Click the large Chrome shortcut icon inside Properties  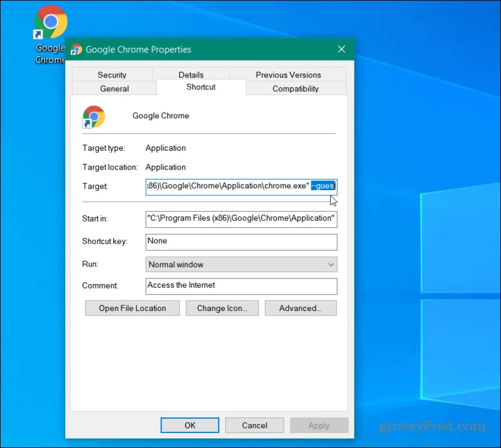(x=93, y=116)
